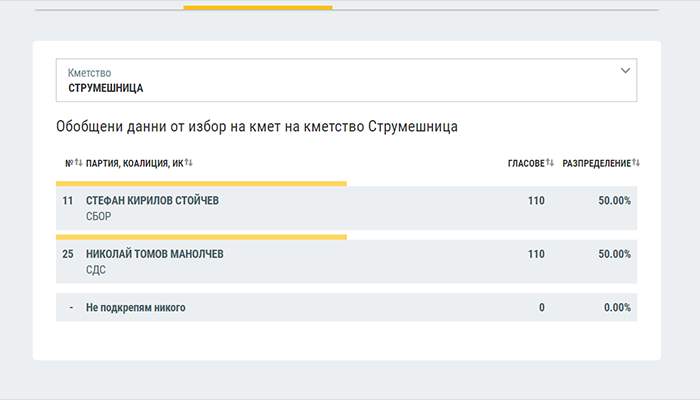Screen dimensions: 700x400
Task: Click the sort icon next to РАЗПРЕДЕЛЕНИЕ
Action: click(x=636, y=163)
